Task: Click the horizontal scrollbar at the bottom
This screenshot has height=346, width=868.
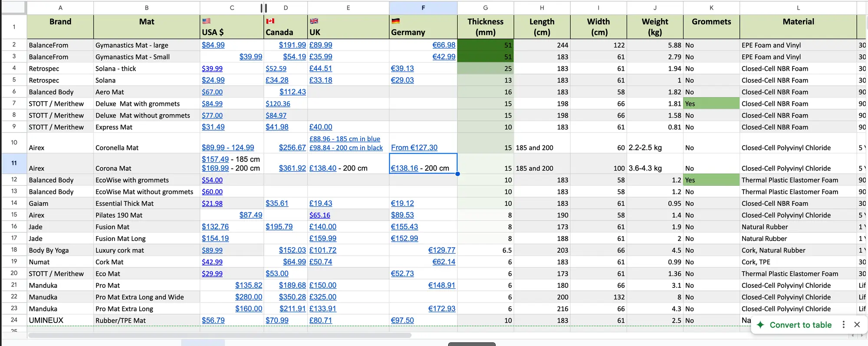Action: 220,335
